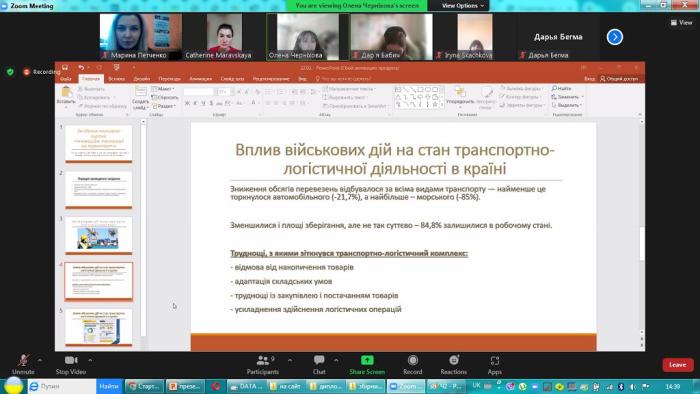Click the green Share Screen button
700x394 pixels.
coord(367,364)
